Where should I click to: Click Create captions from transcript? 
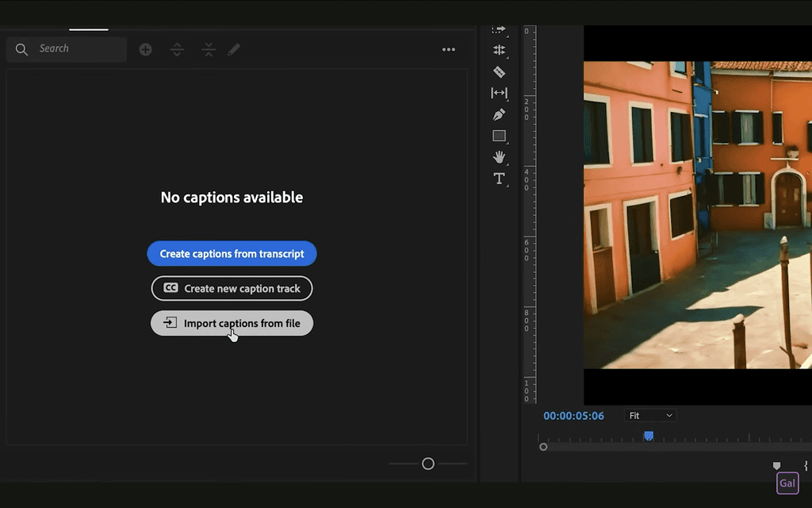232,253
